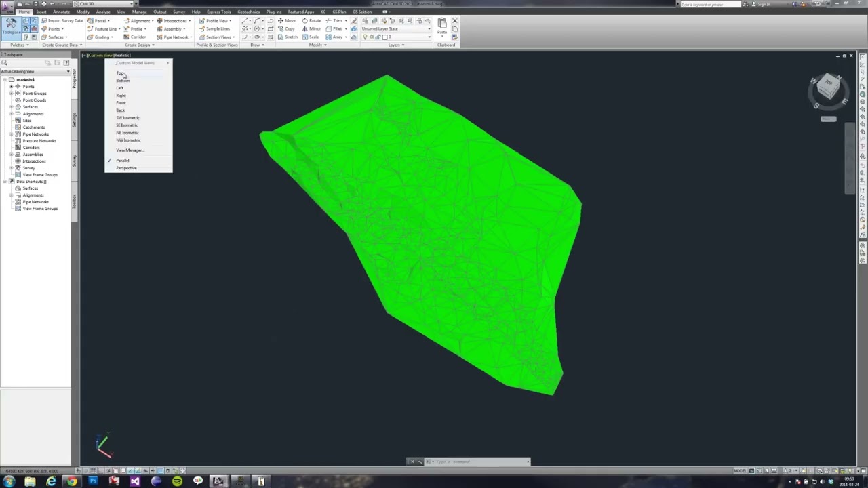Click the Copy tool in Modify panel
Image resolution: width=868 pixels, height=488 pixels.
(x=286, y=29)
